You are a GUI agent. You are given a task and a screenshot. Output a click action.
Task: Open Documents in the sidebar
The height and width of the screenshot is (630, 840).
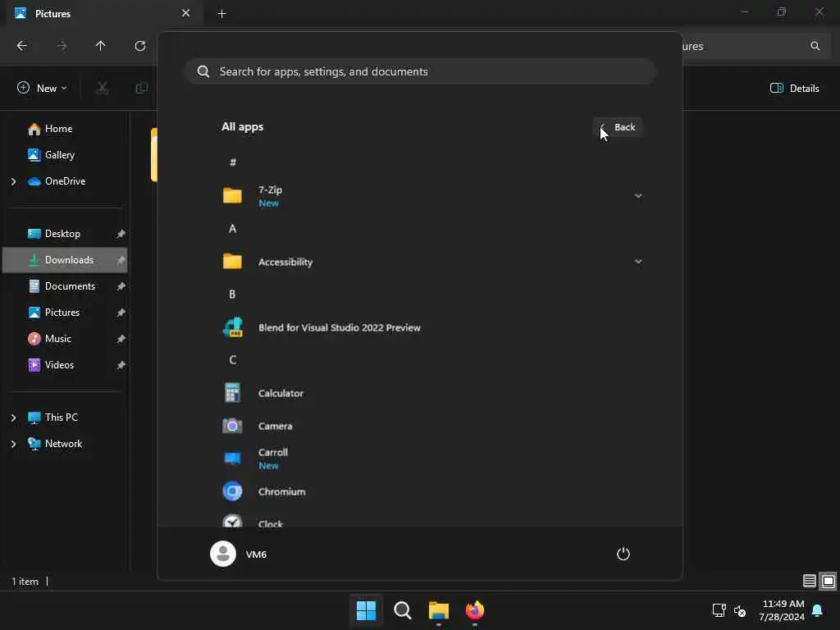[x=70, y=286]
